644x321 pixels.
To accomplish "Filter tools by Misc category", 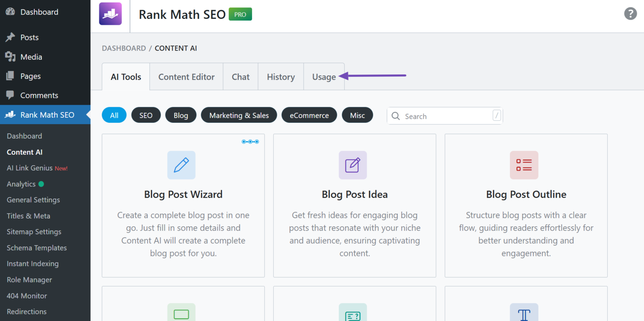I will tap(357, 115).
